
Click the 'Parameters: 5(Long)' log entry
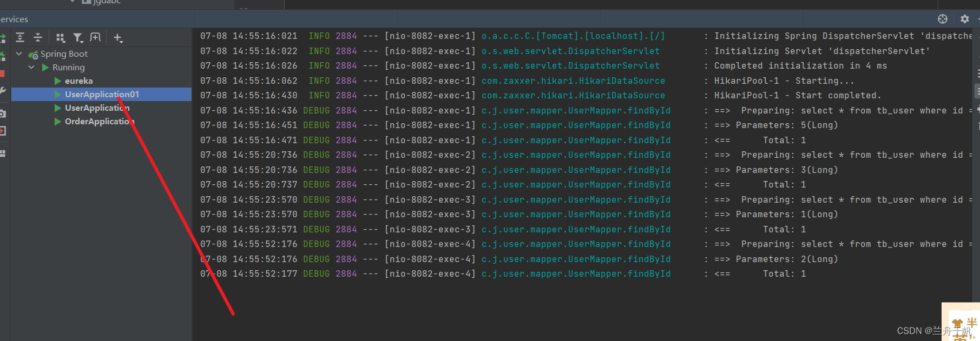[x=787, y=125]
